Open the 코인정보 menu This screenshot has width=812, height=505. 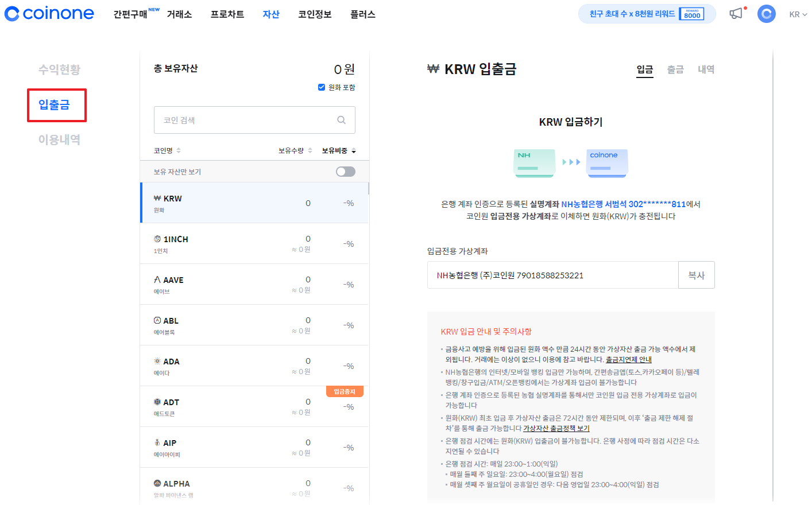pyautogui.click(x=315, y=14)
